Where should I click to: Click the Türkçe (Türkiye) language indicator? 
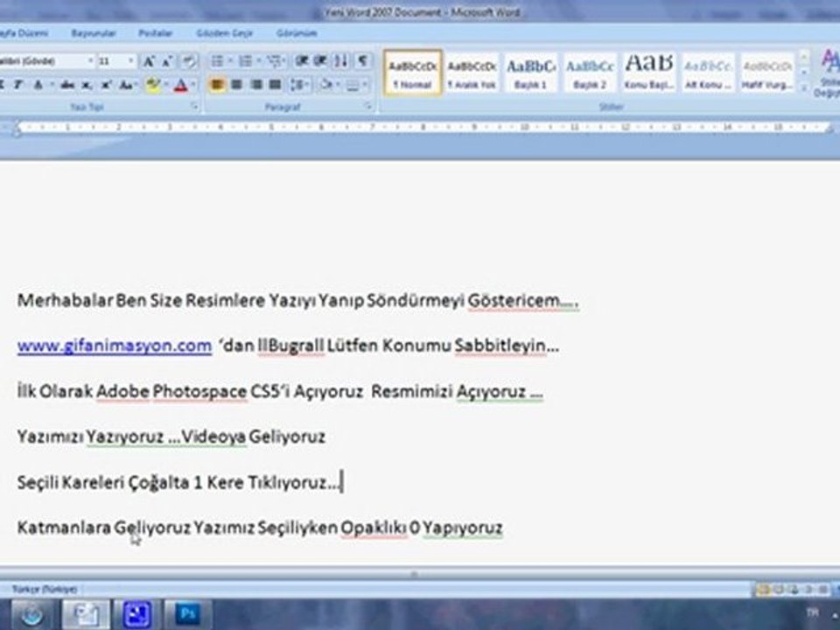[44, 589]
